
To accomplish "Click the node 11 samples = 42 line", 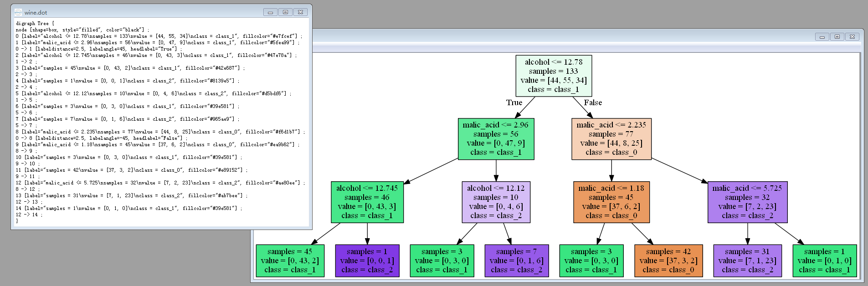I will coord(132,170).
